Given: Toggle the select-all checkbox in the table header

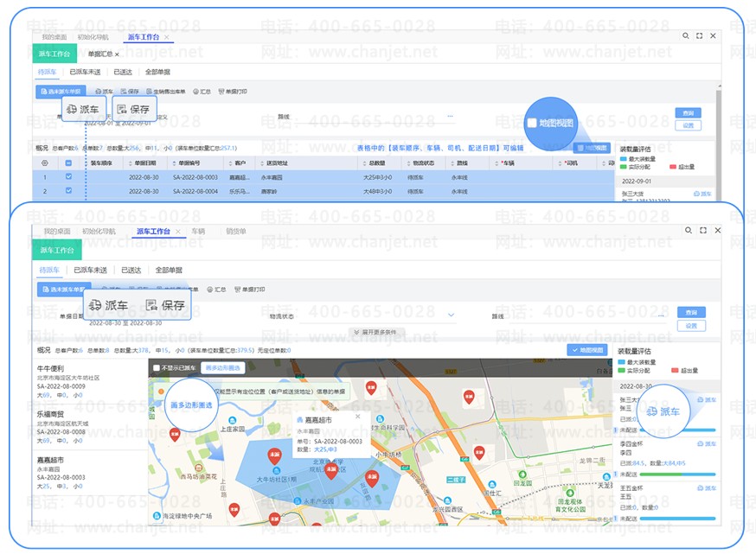Looking at the screenshot, I should 68,162.
